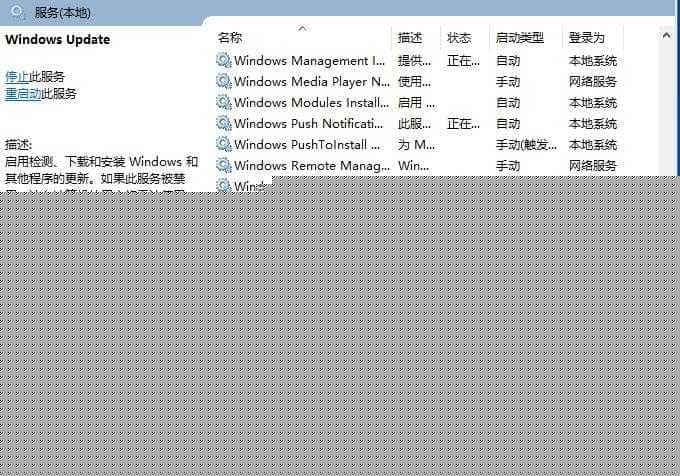
Task: Click the 服务(本地) header title
Action: tap(63, 12)
